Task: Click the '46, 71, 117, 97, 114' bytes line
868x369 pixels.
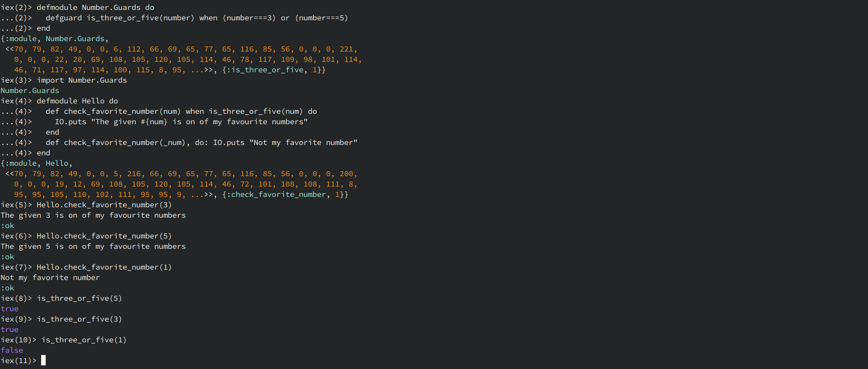Action: [170, 70]
